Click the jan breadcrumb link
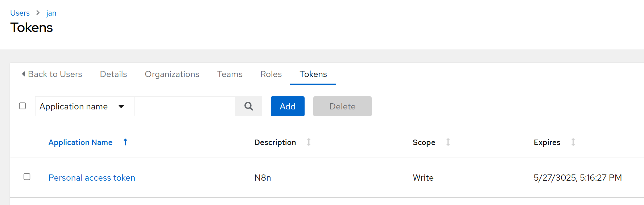The height and width of the screenshot is (205, 644). click(x=51, y=13)
